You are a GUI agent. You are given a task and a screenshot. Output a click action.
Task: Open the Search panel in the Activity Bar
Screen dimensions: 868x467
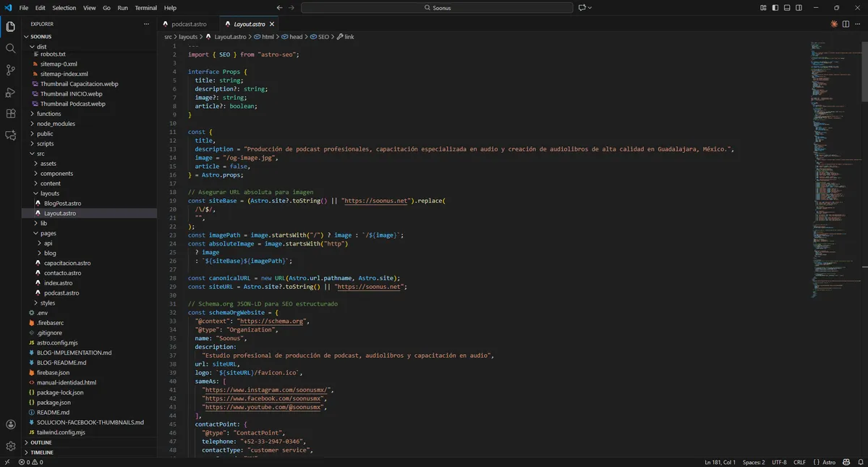click(10, 49)
